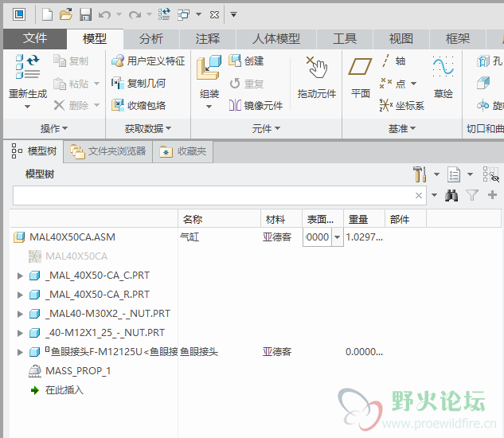Click the 点 point datum tool
Viewport: 504px width, 438px height.
(393, 84)
